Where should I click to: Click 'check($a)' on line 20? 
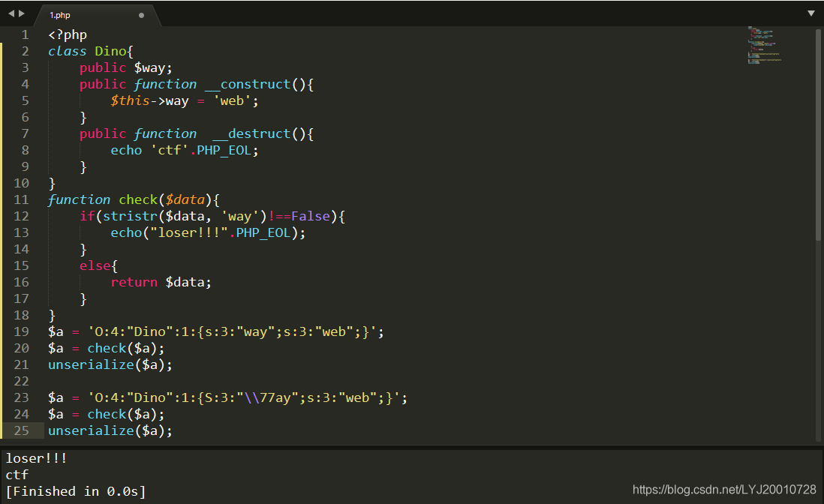122,349
